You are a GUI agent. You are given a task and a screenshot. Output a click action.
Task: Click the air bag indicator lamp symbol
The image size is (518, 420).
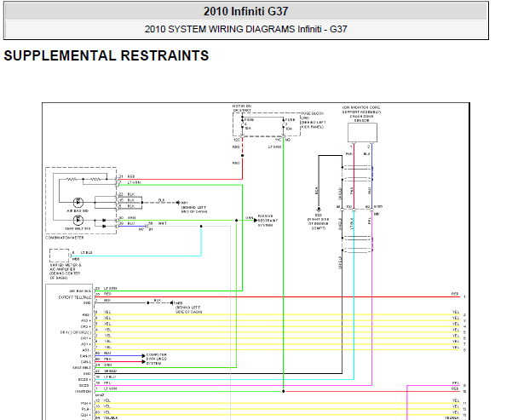click(78, 202)
